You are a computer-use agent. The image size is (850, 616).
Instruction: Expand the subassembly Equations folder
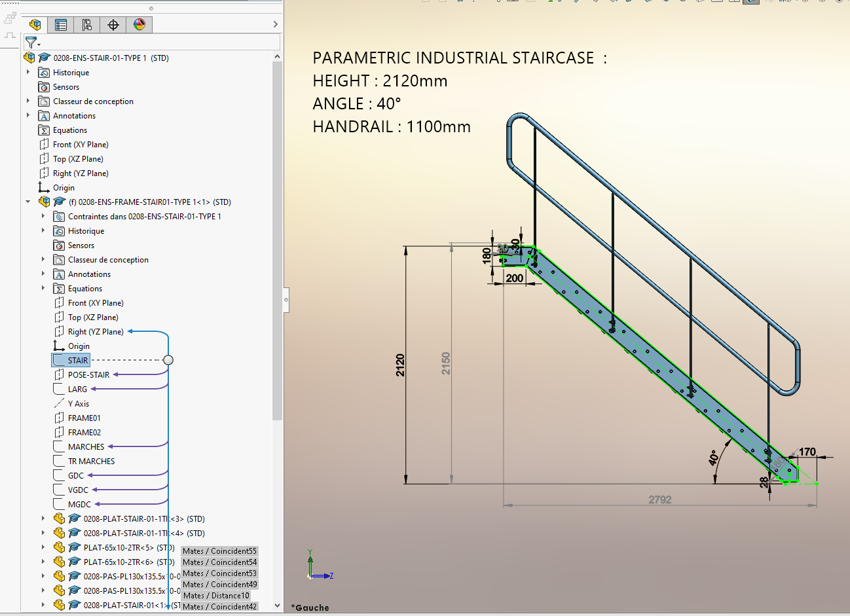(43, 288)
